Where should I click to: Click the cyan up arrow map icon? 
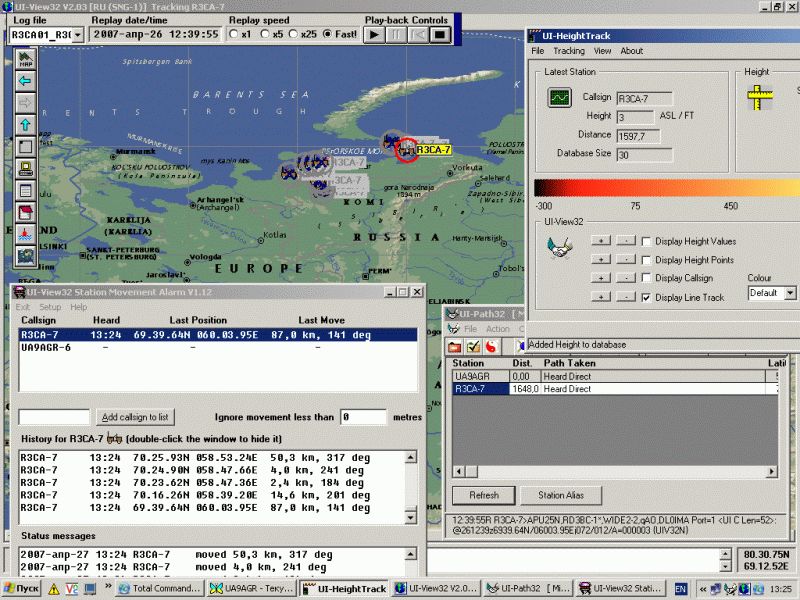pyautogui.click(x=26, y=124)
